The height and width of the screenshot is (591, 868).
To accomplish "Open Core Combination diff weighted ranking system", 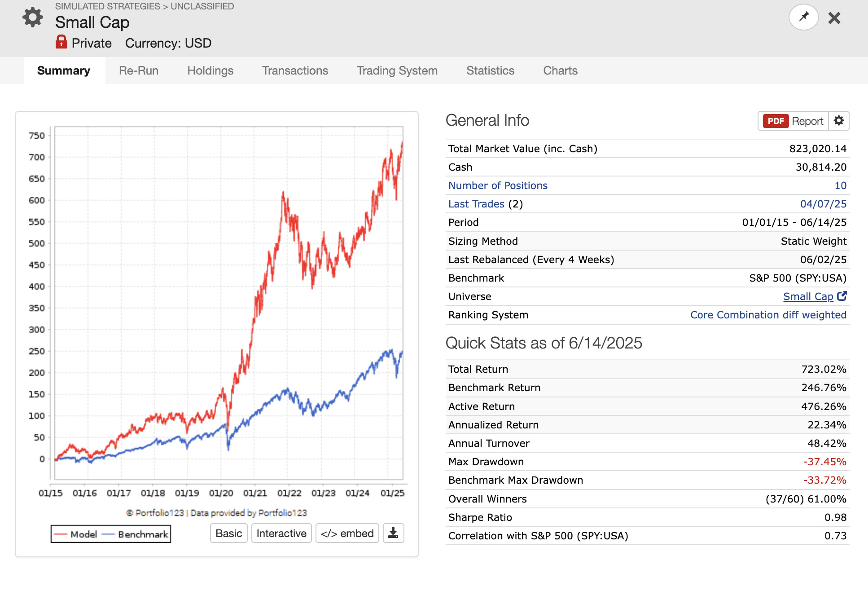I will pyautogui.click(x=768, y=315).
